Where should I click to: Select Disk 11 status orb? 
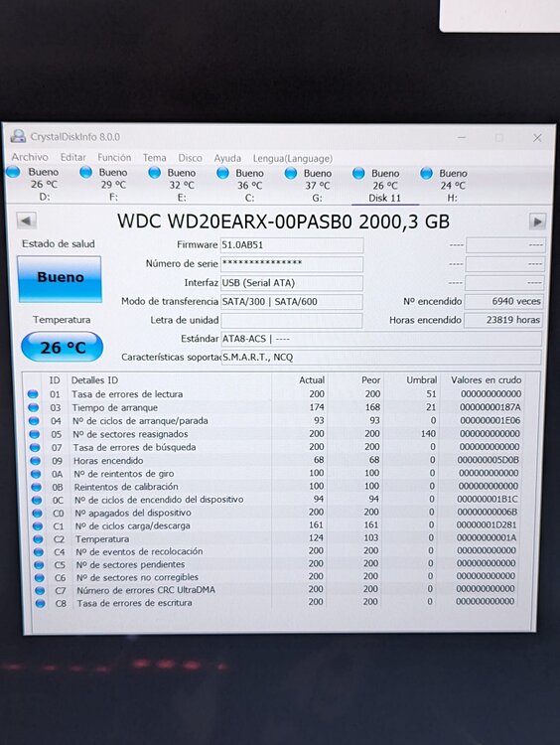tap(358, 174)
